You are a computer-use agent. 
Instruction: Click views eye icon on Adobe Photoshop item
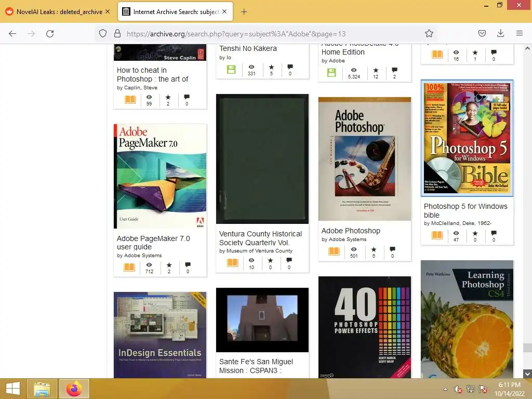353,249
